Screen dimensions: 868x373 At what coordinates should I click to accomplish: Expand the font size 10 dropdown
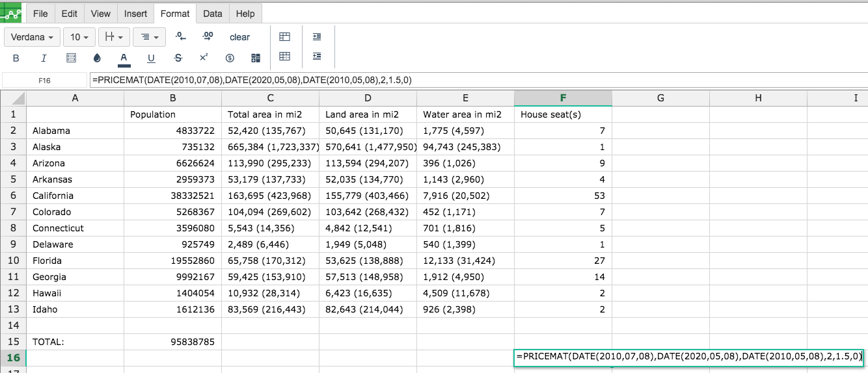[x=80, y=37]
